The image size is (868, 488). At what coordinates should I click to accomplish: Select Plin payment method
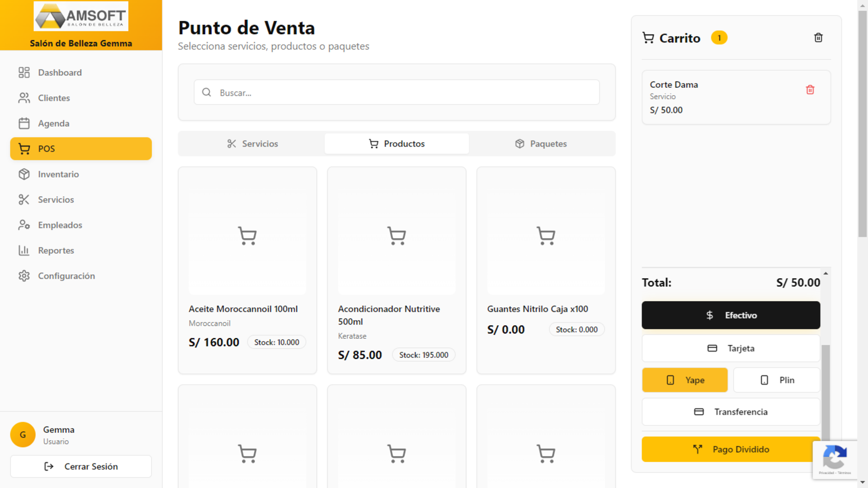tap(776, 380)
